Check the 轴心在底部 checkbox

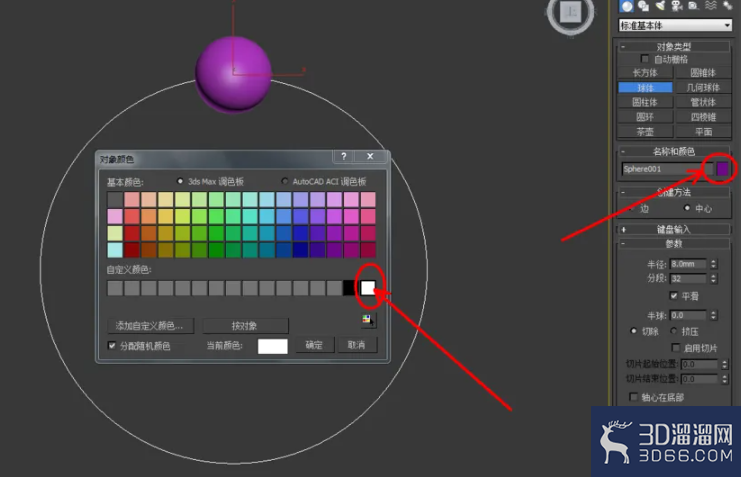pyautogui.click(x=633, y=397)
